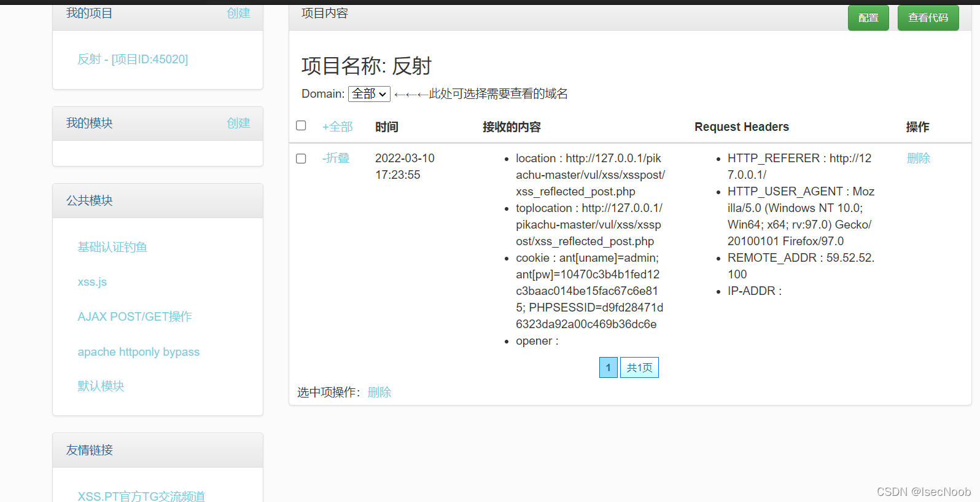
Task: Open apache httponly bypass module
Action: point(138,351)
